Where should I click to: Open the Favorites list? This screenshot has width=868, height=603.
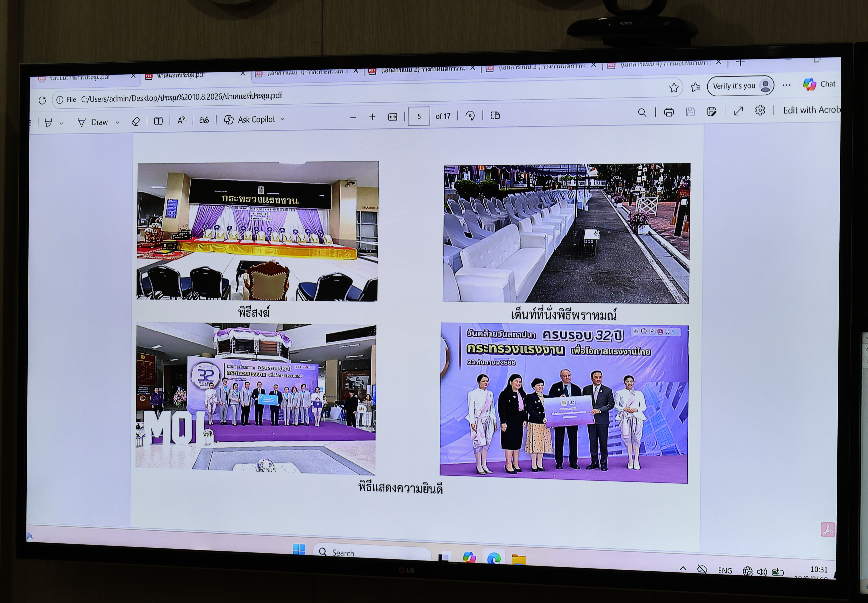(x=695, y=87)
